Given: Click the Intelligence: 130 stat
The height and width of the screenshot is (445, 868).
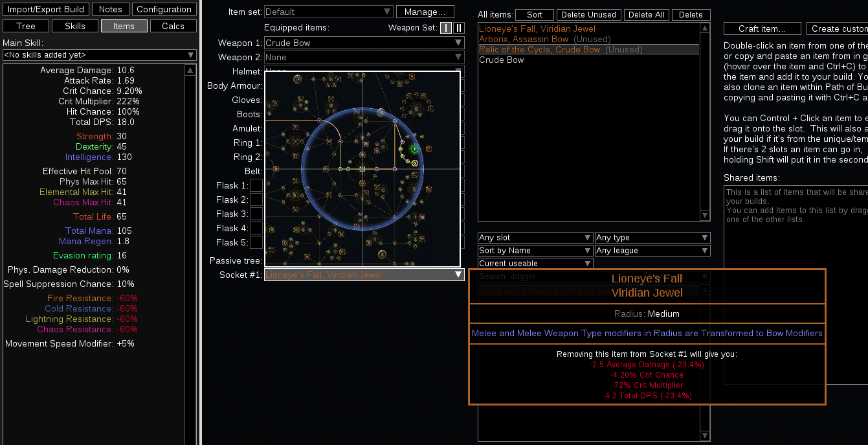Looking at the screenshot, I should click(x=98, y=157).
